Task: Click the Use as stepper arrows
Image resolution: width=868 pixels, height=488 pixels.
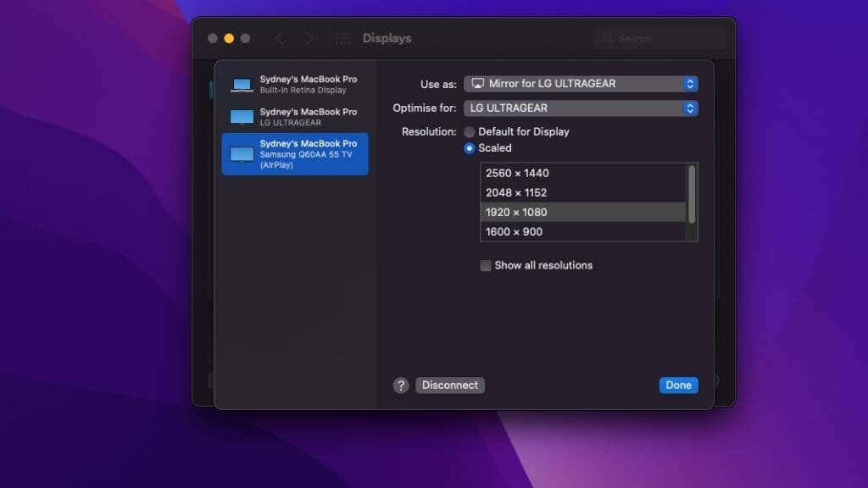Action: [x=690, y=84]
